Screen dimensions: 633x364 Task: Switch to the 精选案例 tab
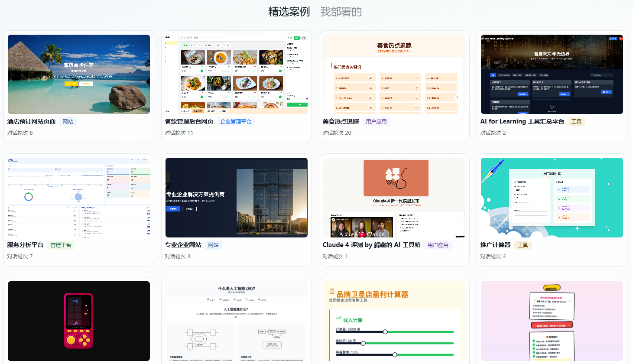click(289, 12)
